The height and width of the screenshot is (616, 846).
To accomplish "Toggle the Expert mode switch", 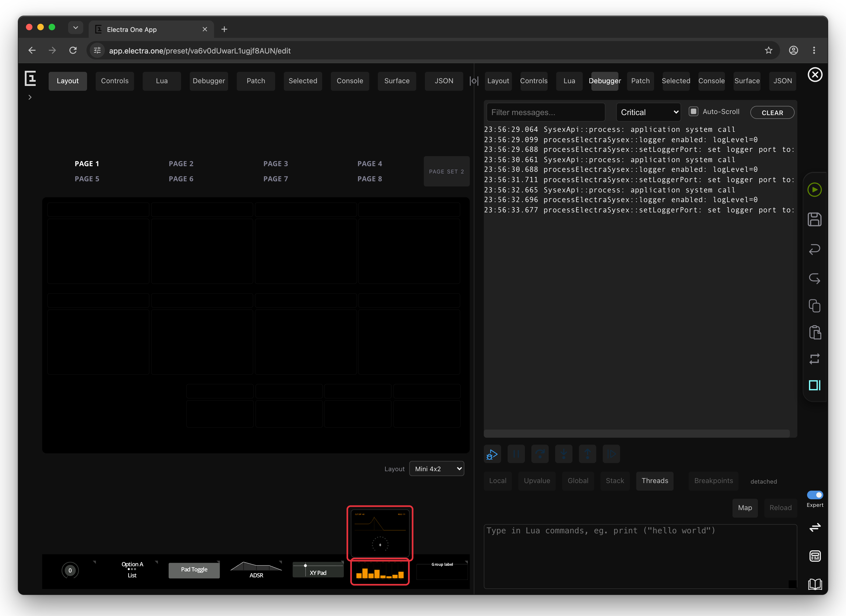I will pyautogui.click(x=815, y=495).
